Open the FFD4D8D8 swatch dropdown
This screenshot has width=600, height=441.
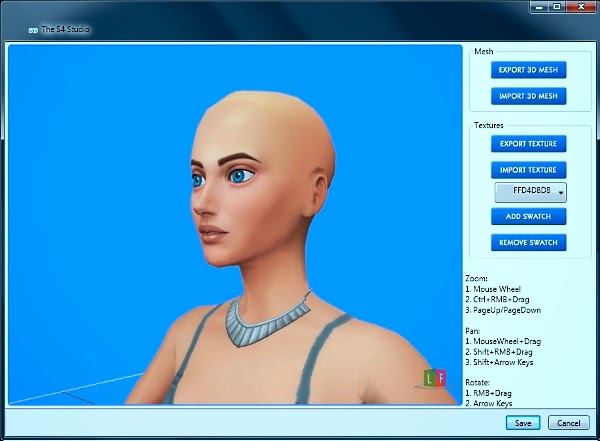(530, 192)
